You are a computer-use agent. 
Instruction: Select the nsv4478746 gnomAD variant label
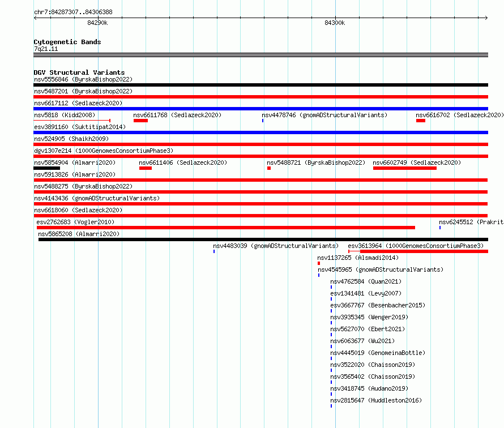324,115
